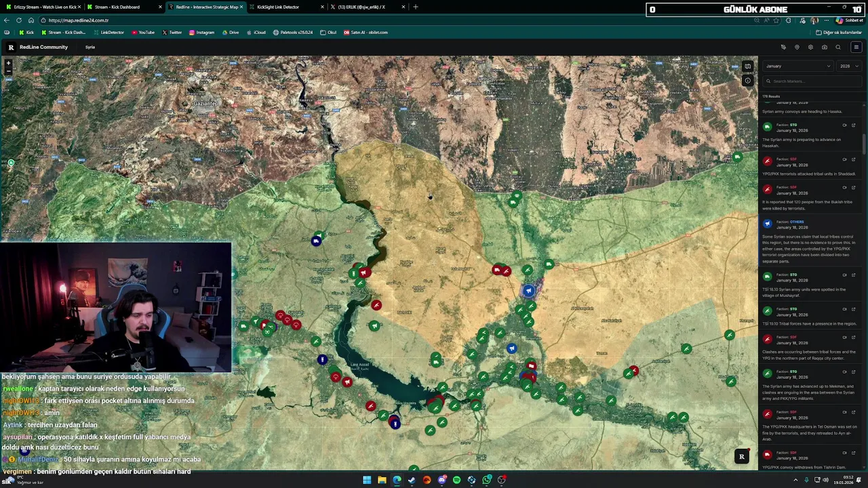This screenshot has height=488, width=868.
Task: Open Windows Start from the taskbar
Action: [x=367, y=480]
